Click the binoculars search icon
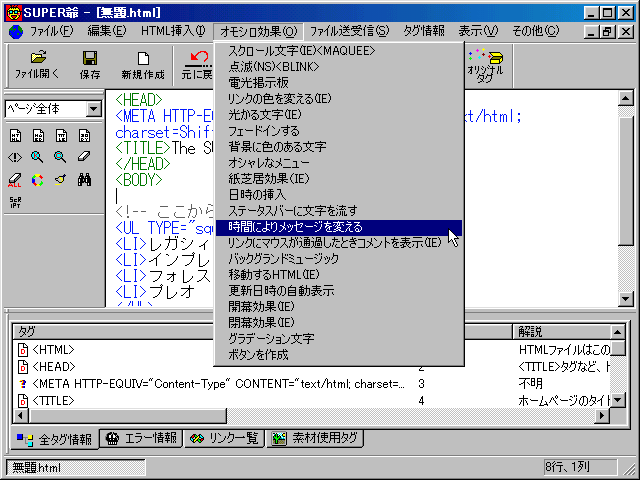The width and height of the screenshot is (640, 480). click(84, 180)
